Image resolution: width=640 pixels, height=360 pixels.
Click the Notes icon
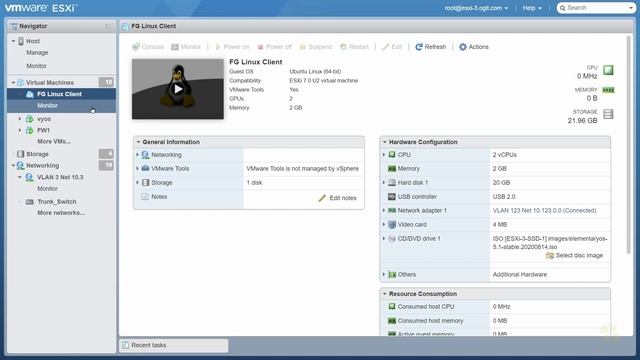coord(145,197)
